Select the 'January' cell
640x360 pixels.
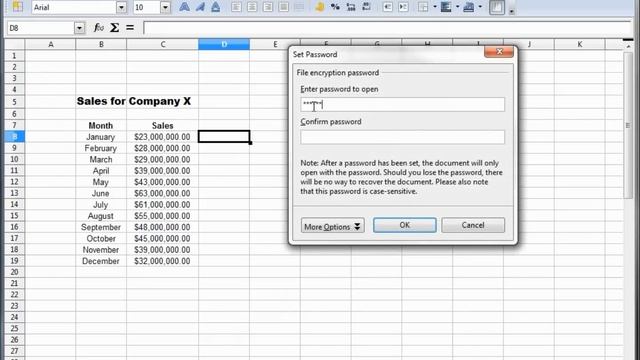coord(101,137)
